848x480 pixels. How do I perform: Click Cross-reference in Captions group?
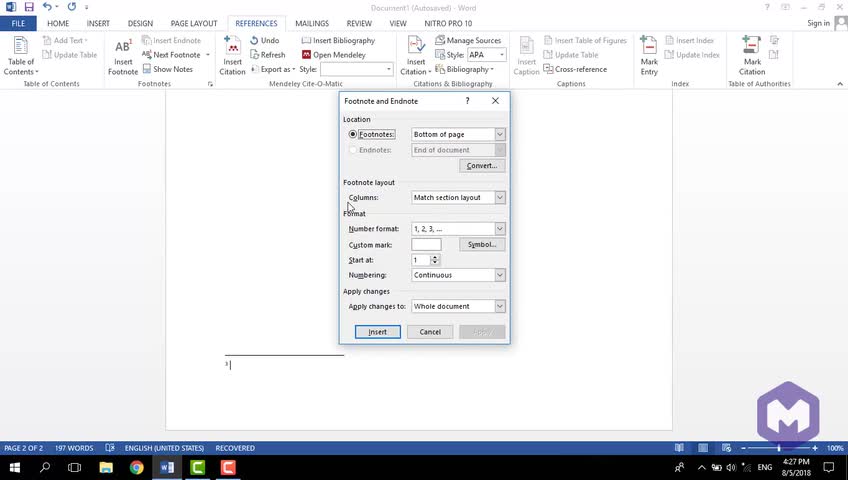click(575, 69)
